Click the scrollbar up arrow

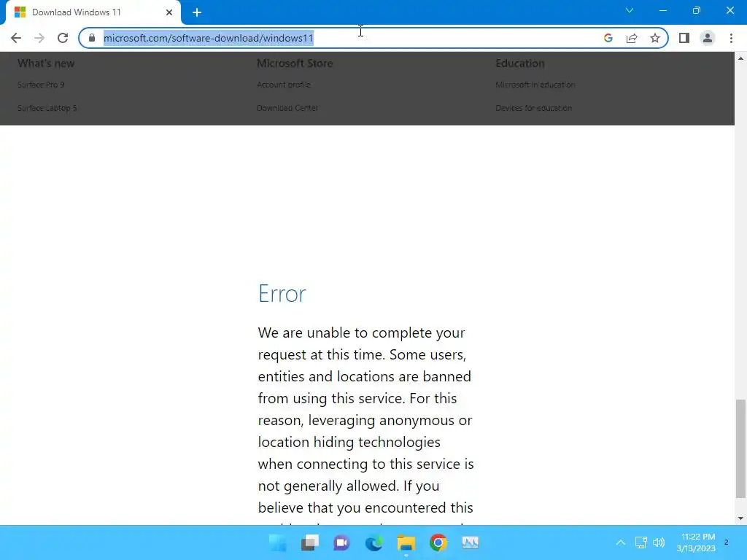[x=740, y=58]
